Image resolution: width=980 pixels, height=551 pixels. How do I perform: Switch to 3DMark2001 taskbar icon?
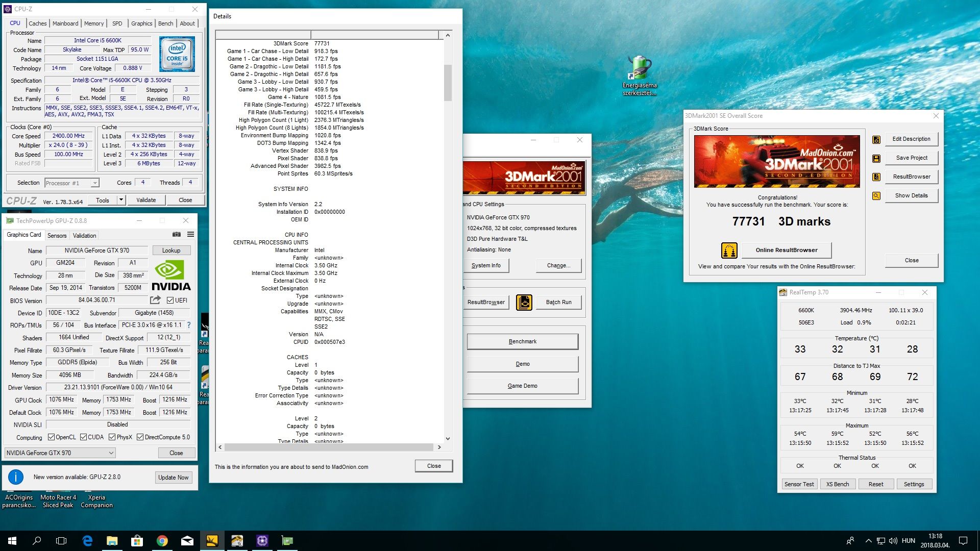click(212, 541)
